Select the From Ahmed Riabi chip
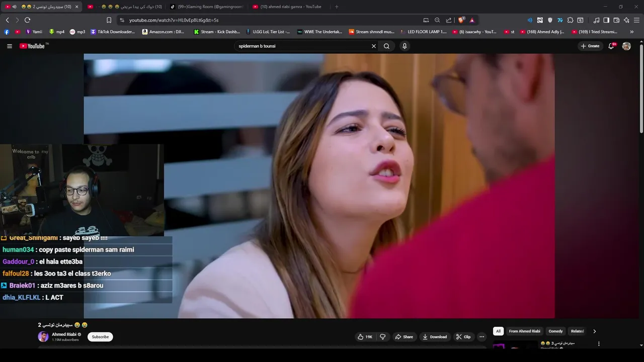 coord(524,331)
